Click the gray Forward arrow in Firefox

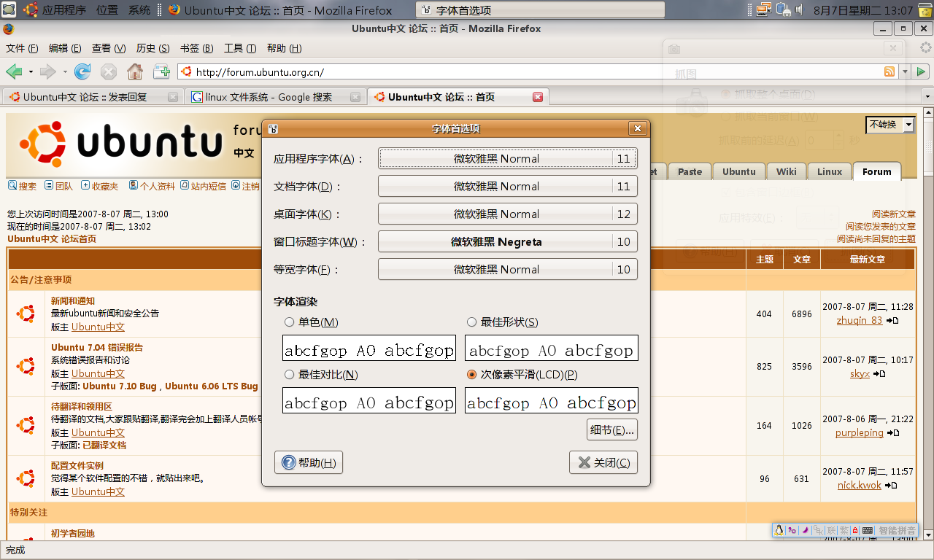click(x=47, y=71)
